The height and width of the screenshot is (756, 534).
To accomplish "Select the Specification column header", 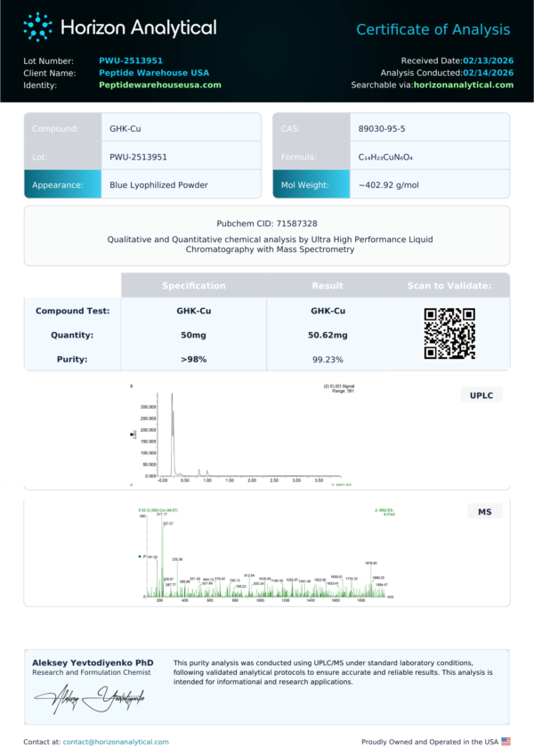I will [193, 286].
